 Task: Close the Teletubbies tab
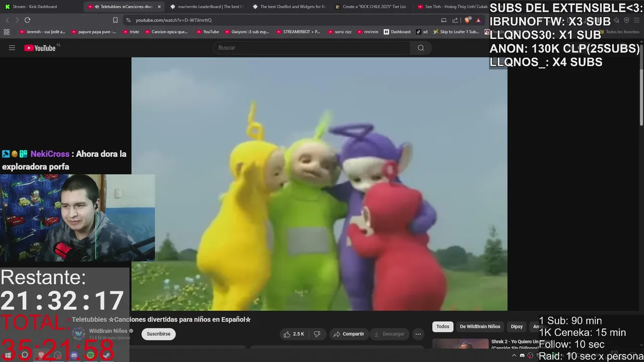159,7
